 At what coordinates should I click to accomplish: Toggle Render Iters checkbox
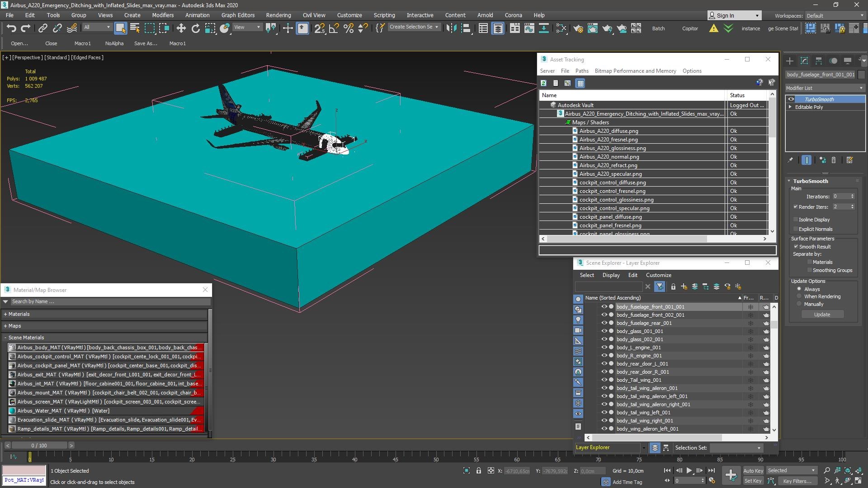point(796,207)
